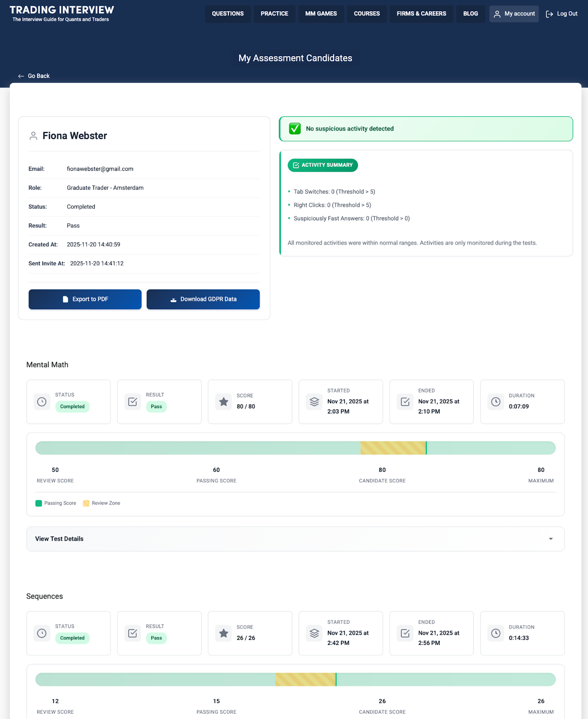
Task: Open the FIRMS & CAREERS menu
Action: click(x=421, y=14)
